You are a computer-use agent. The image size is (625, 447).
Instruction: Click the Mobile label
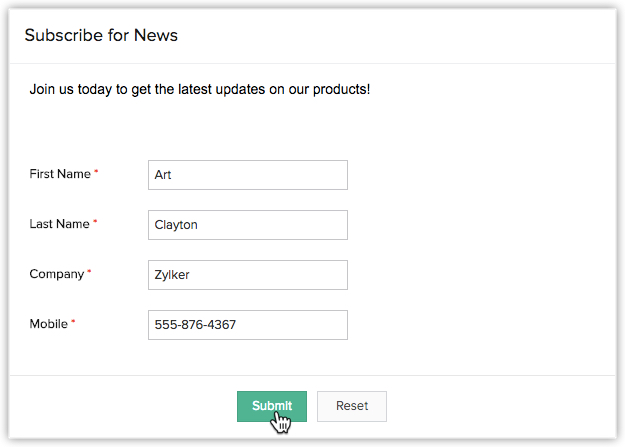coord(49,324)
